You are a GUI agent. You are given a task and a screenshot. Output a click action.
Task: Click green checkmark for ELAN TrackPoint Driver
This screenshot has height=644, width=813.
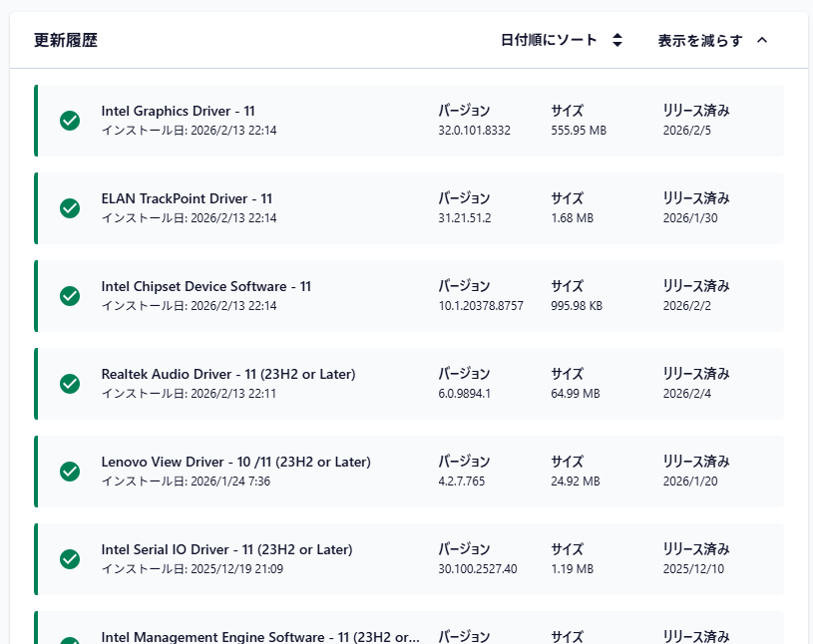coord(70,208)
